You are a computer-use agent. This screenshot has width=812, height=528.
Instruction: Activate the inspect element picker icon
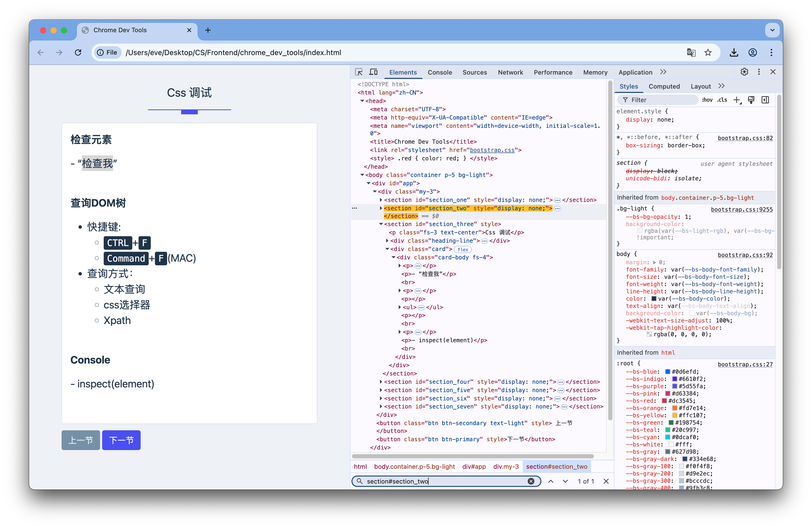[359, 72]
